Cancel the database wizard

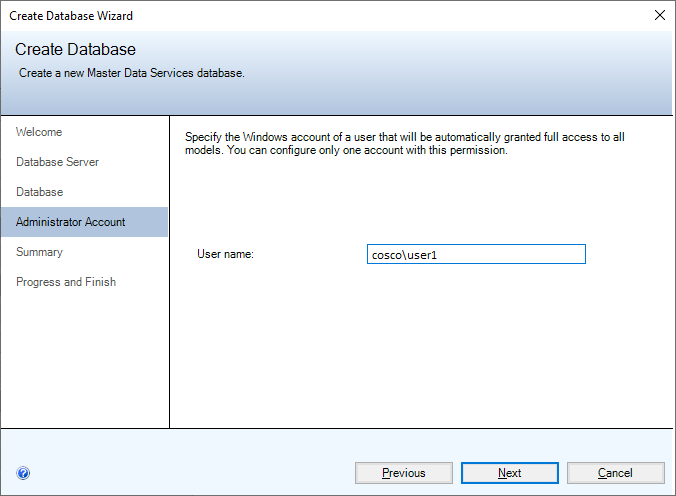[615, 473]
